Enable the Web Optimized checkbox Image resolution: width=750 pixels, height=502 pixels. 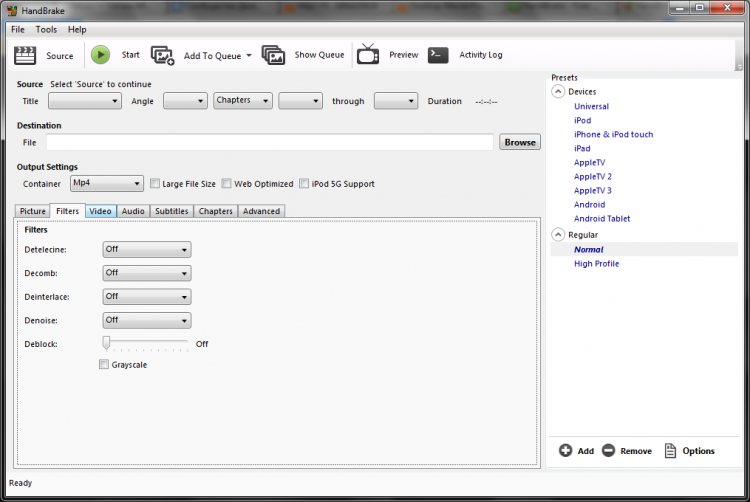pyautogui.click(x=226, y=184)
